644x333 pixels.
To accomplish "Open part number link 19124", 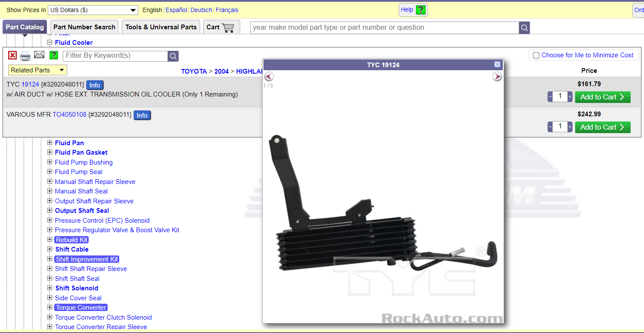I will pyautogui.click(x=30, y=84).
